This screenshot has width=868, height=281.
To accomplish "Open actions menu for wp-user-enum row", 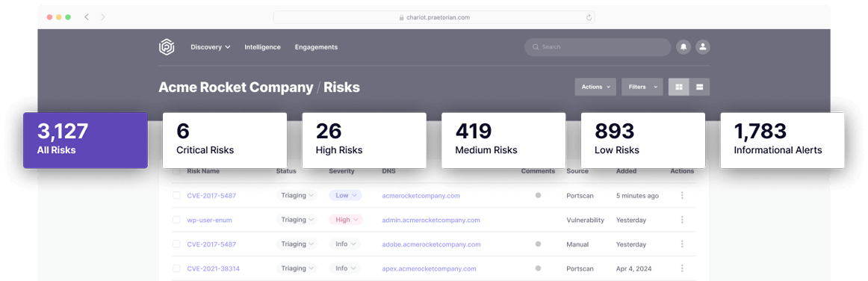I will (682, 220).
